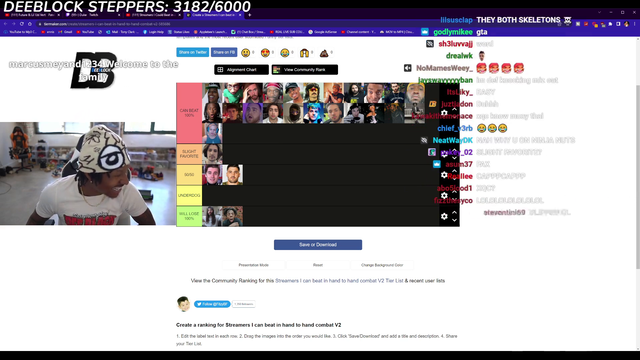640x360 pixels.
Task: Open the Channel content bookmark
Action: tap(358, 32)
